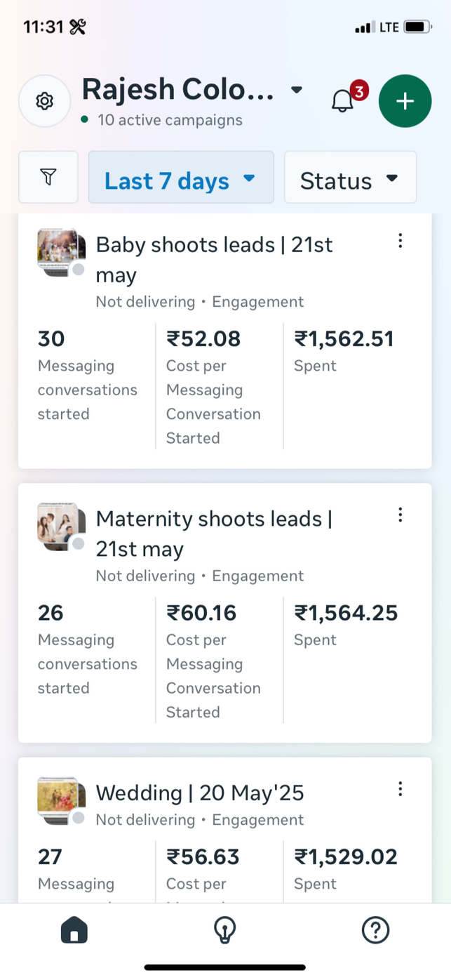
Task: Go to the Home tab icon
Action: (74, 931)
